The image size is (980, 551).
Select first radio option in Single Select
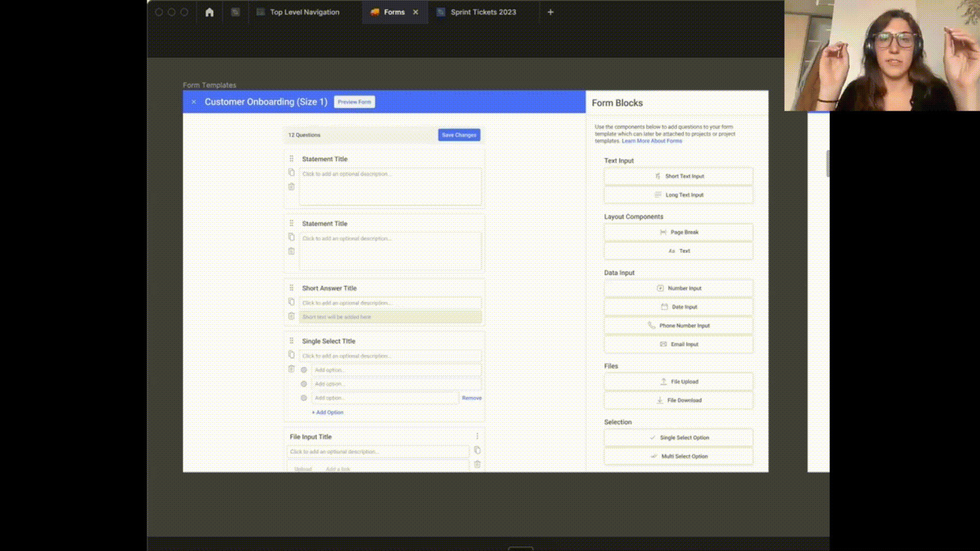304,370
